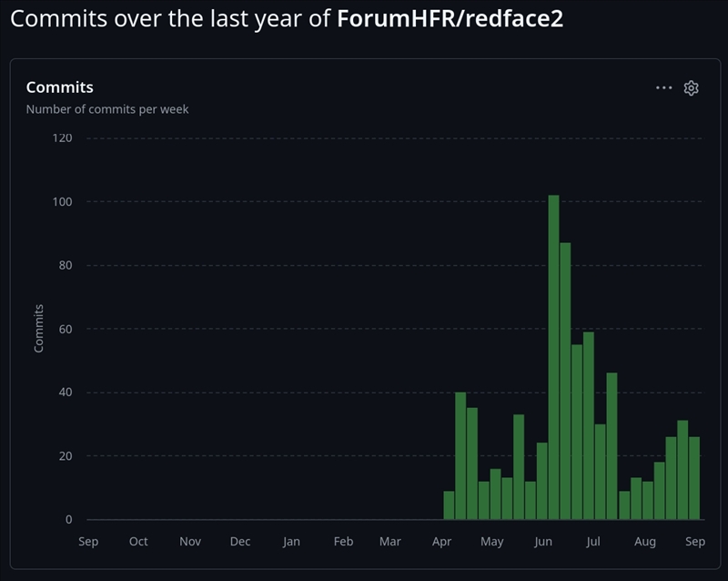
Task: Click the 'Feb' x-axis label
Action: pos(343,542)
